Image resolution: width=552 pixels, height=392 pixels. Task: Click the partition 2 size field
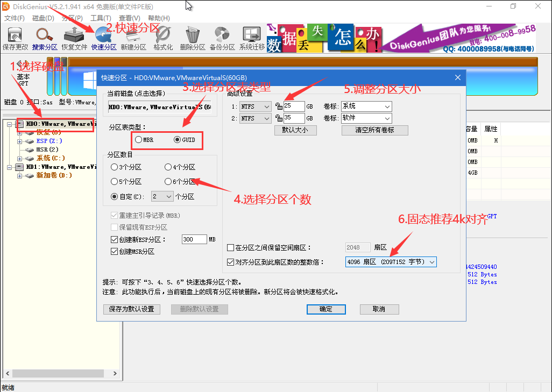294,118
